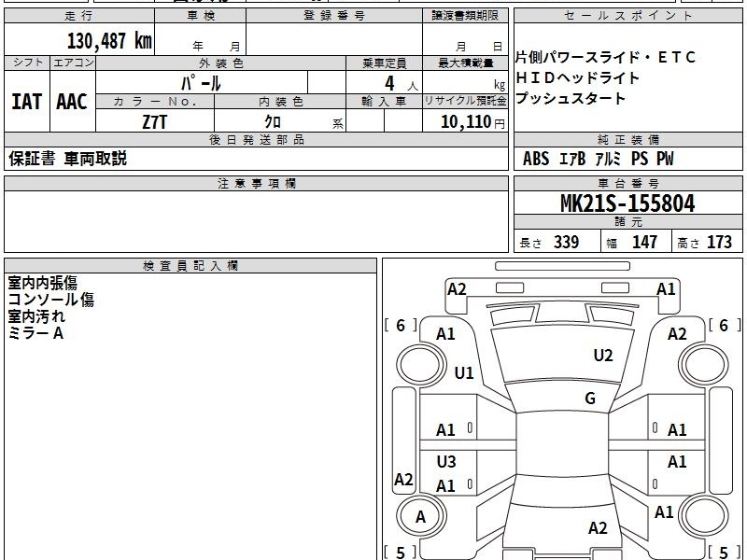The height and width of the screenshot is (560, 747).
Task: Select the 外装色 header
Action: tap(221, 63)
